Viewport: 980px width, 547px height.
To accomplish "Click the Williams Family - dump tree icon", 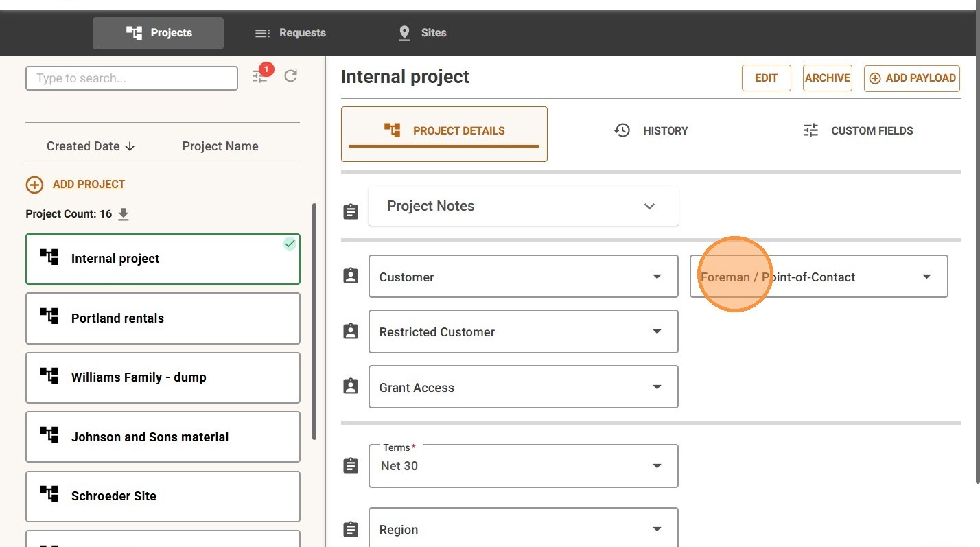I will pyautogui.click(x=49, y=375).
